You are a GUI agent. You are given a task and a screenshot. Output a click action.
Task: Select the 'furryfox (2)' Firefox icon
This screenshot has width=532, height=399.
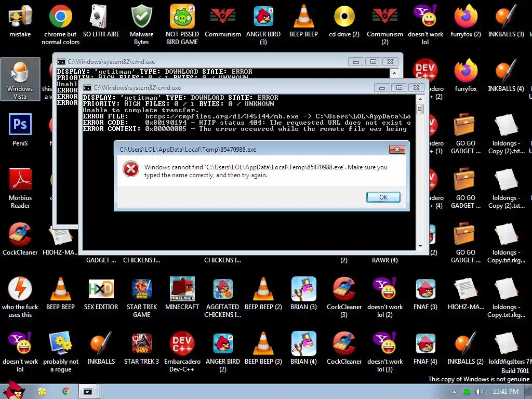(x=466, y=20)
